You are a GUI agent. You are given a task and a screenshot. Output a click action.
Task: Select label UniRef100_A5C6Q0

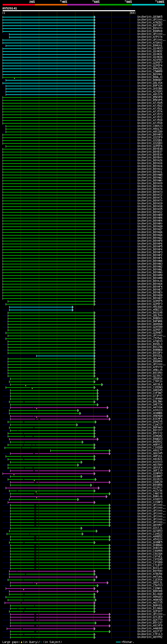click(x=150, y=307)
